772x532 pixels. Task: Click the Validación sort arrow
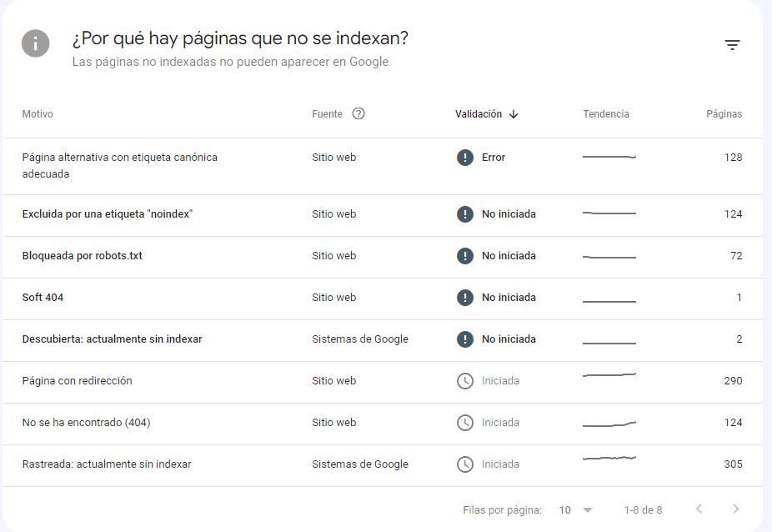(514, 114)
